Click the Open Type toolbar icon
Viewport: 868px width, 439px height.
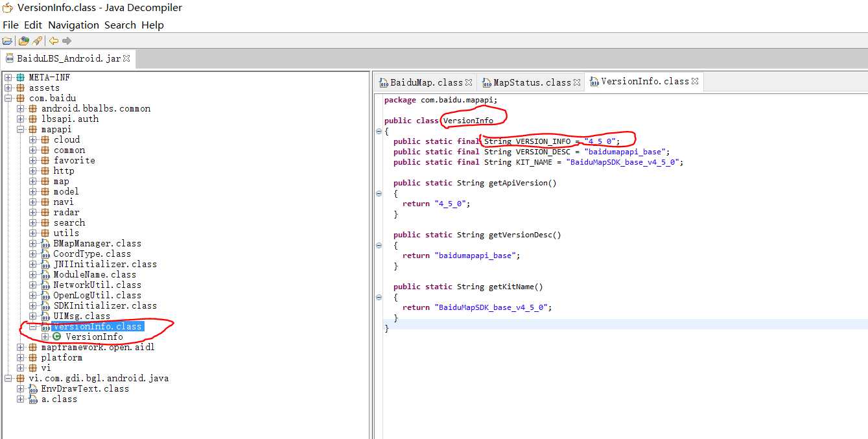[x=23, y=41]
